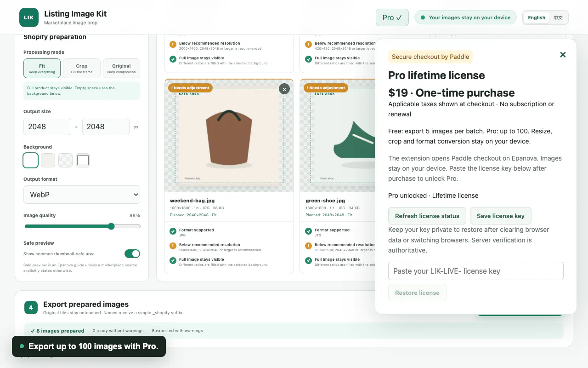Select Original processing mode
Image resolution: width=588 pixels, height=368 pixels.
(x=121, y=68)
